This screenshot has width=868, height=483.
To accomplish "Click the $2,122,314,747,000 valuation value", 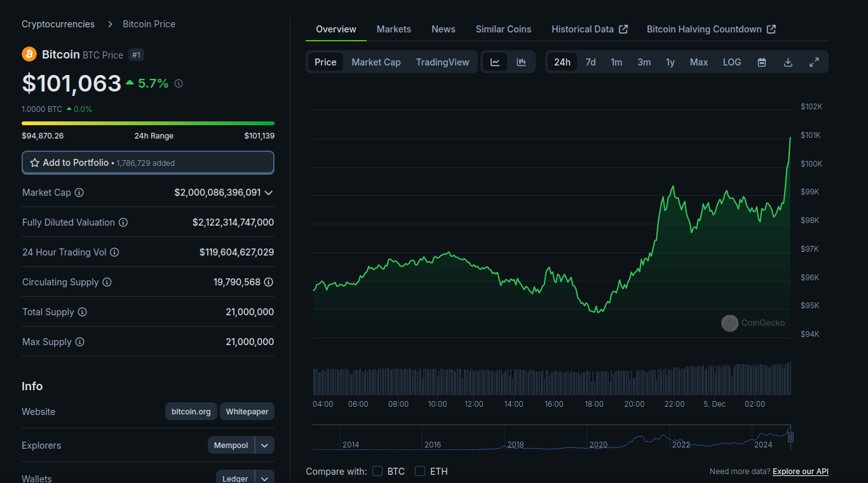I will point(233,222).
